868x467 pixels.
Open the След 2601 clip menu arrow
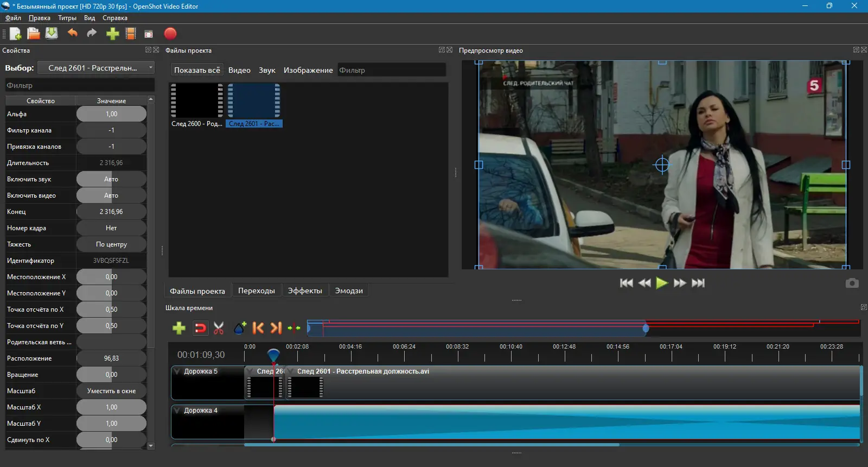tap(291, 371)
